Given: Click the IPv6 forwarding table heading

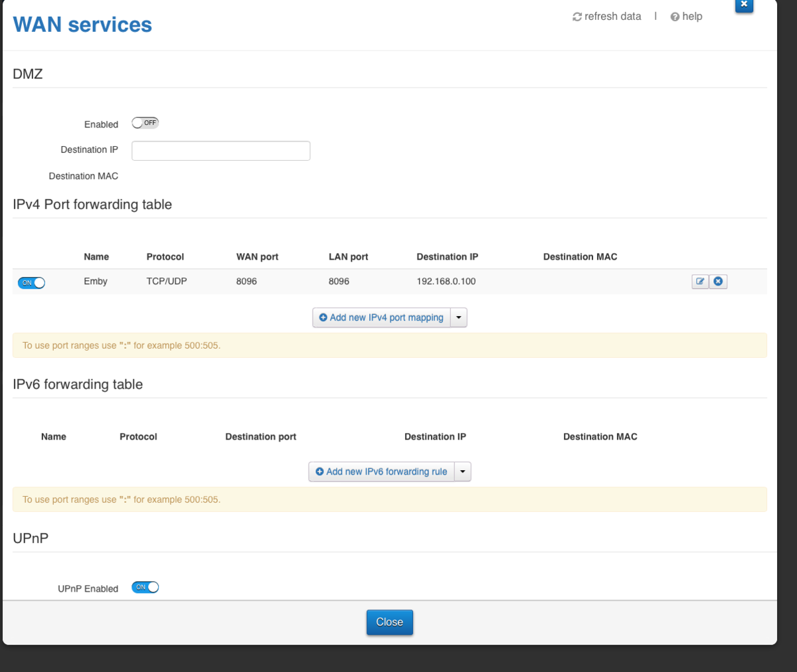Looking at the screenshot, I should coord(78,384).
